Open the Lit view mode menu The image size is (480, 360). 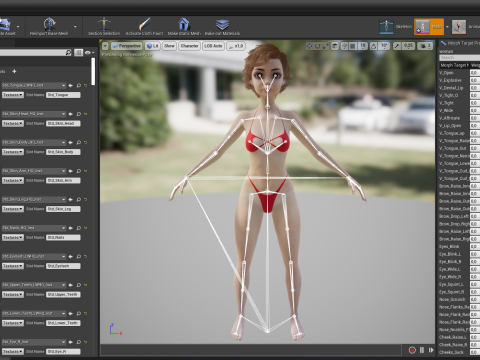click(153, 46)
